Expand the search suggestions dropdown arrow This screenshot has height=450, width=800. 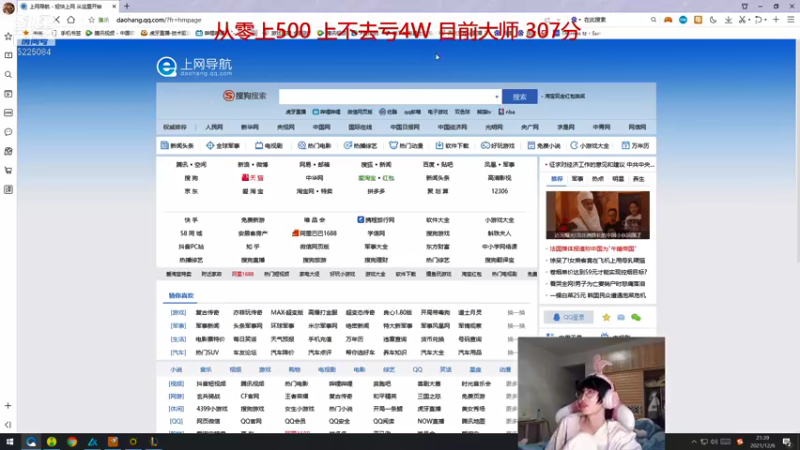point(496,96)
